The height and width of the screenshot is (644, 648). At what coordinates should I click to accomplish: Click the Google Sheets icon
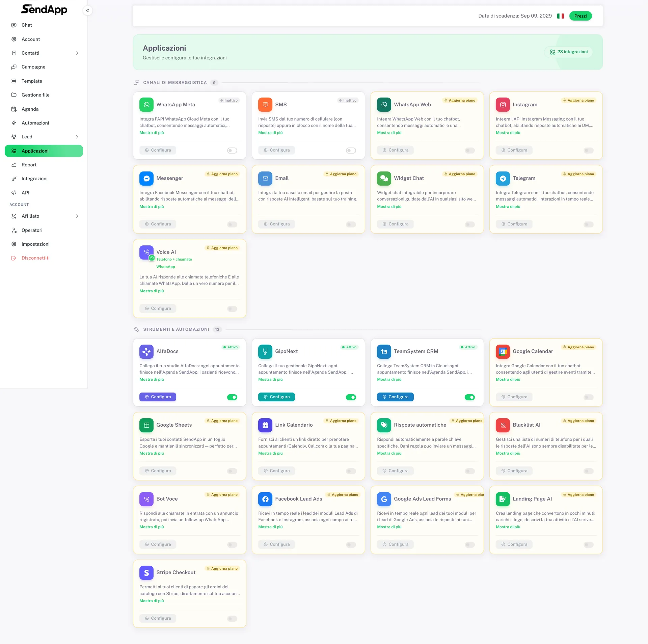[146, 425]
